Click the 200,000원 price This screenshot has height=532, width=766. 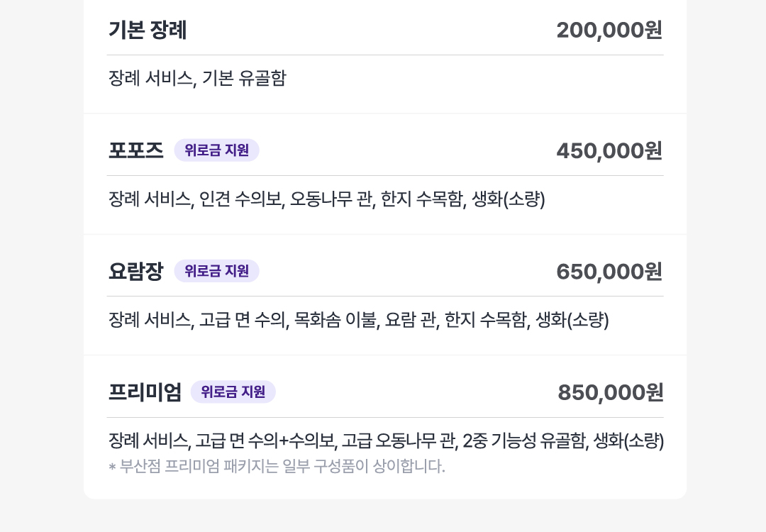[610, 30]
